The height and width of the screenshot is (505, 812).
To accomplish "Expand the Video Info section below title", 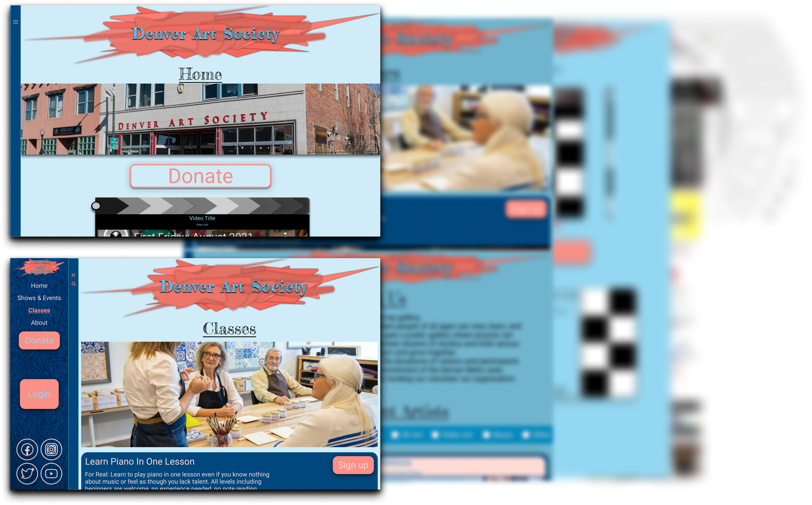I will [x=202, y=225].
